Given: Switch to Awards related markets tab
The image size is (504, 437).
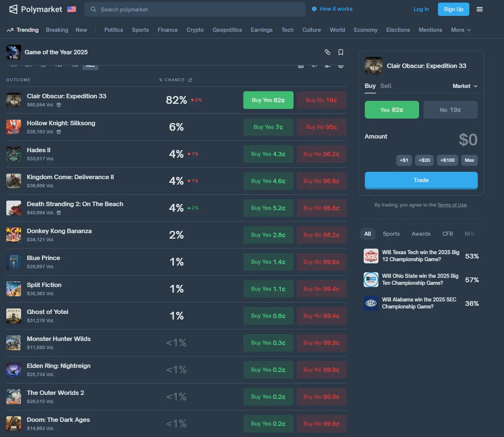Looking at the screenshot, I should (421, 234).
